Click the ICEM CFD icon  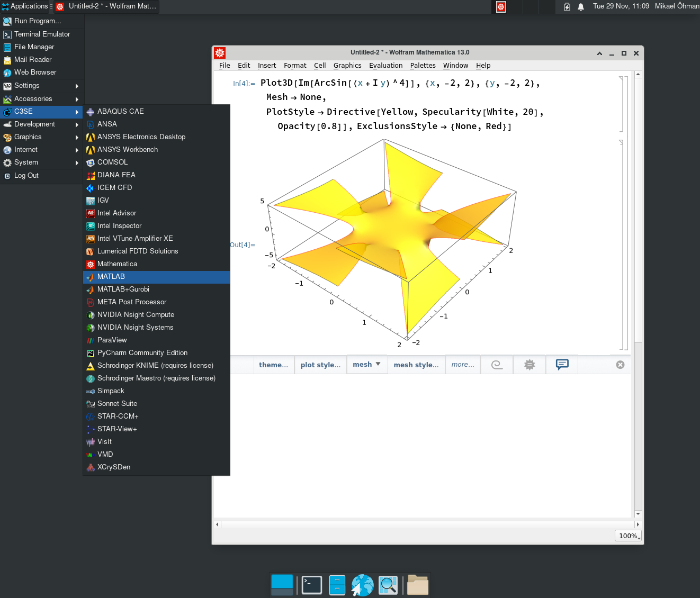91,188
